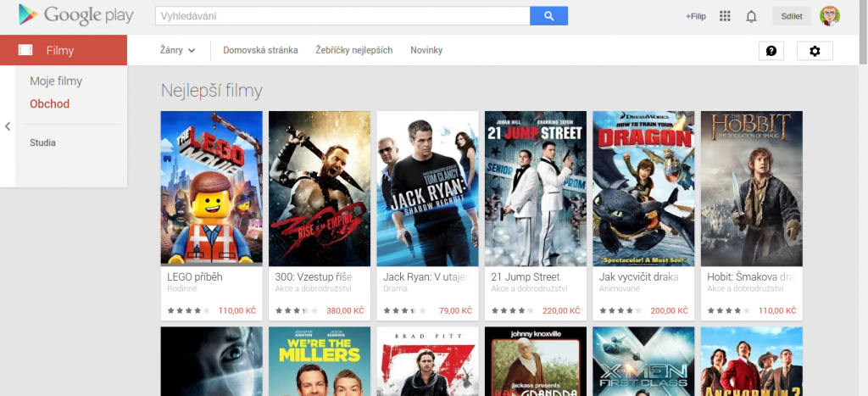Image resolution: width=868 pixels, height=396 pixels.
Task: Click the 21 Jump Street title text
Action: pyautogui.click(x=526, y=277)
